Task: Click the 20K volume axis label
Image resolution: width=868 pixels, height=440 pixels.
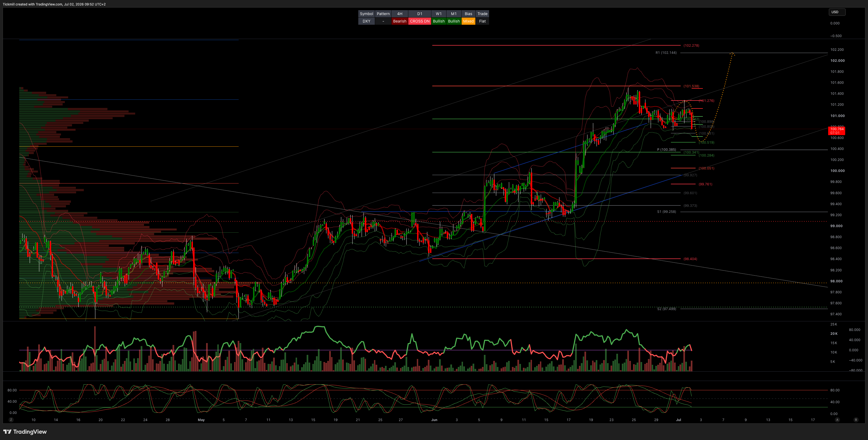Action: 834,333
